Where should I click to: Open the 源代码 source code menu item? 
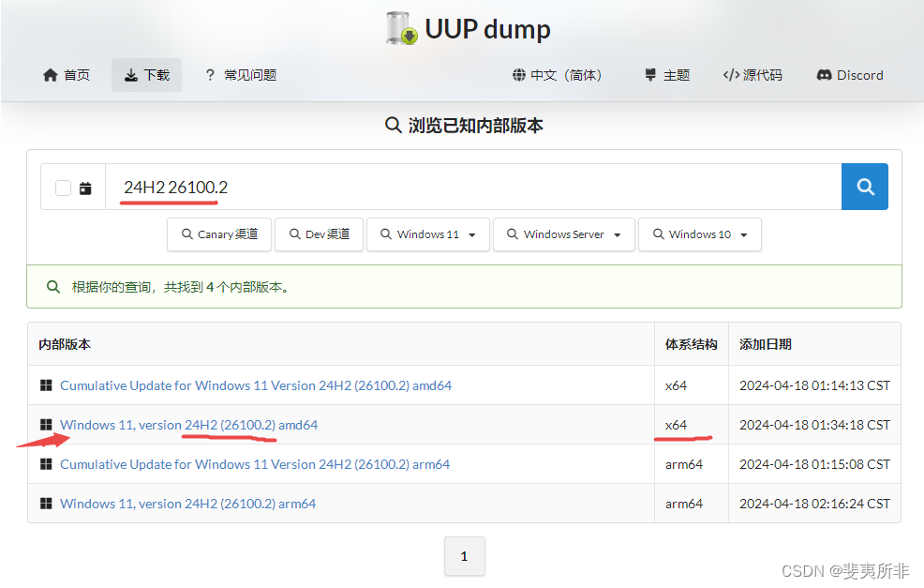(753, 75)
